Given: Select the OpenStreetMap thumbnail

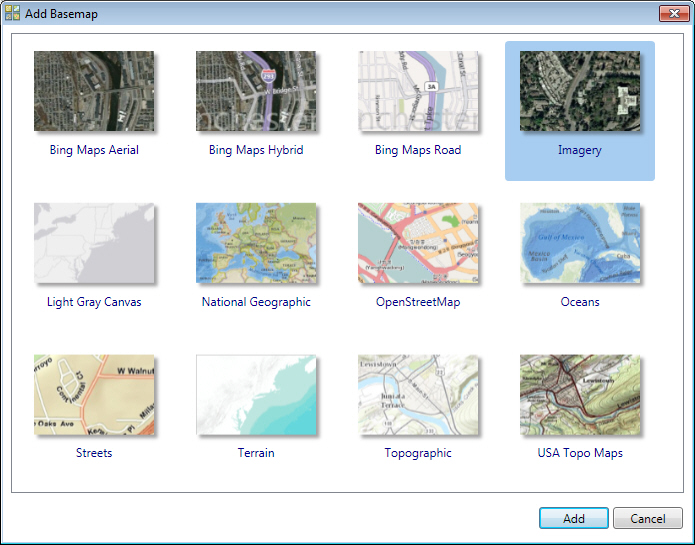Looking at the screenshot, I should [418, 243].
